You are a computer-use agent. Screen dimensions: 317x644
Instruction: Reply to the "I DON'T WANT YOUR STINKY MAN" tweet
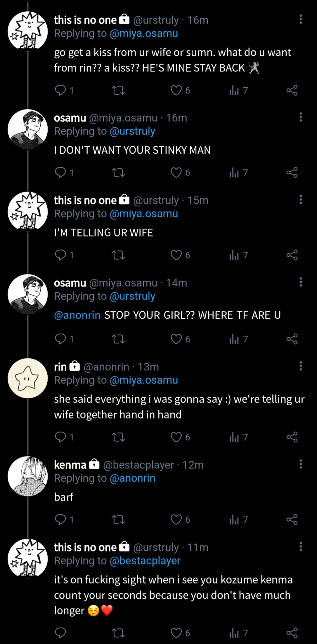(x=61, y=173)
